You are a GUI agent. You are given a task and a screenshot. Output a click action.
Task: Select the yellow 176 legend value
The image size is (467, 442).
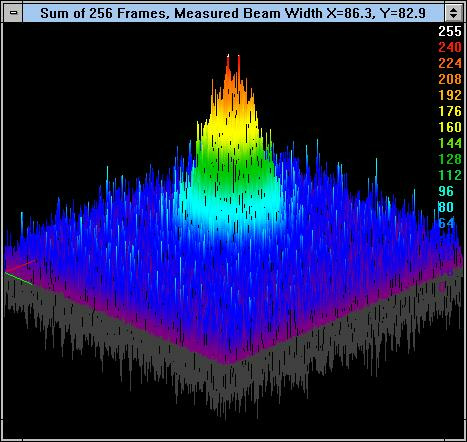point(450,111)
